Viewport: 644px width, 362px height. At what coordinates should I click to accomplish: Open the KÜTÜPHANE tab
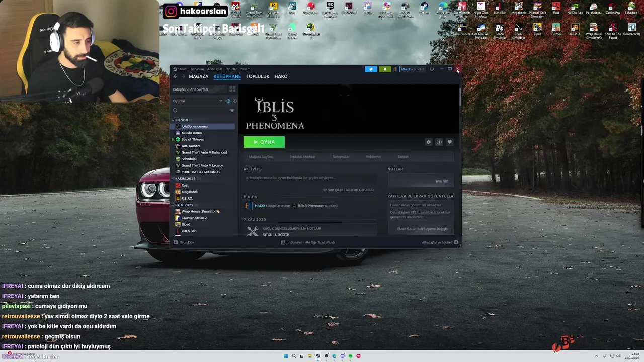[227, 76]
